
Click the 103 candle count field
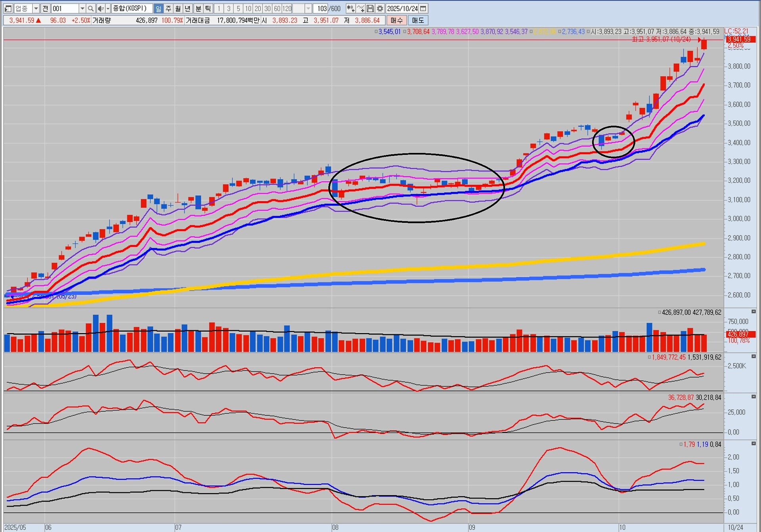321,8
